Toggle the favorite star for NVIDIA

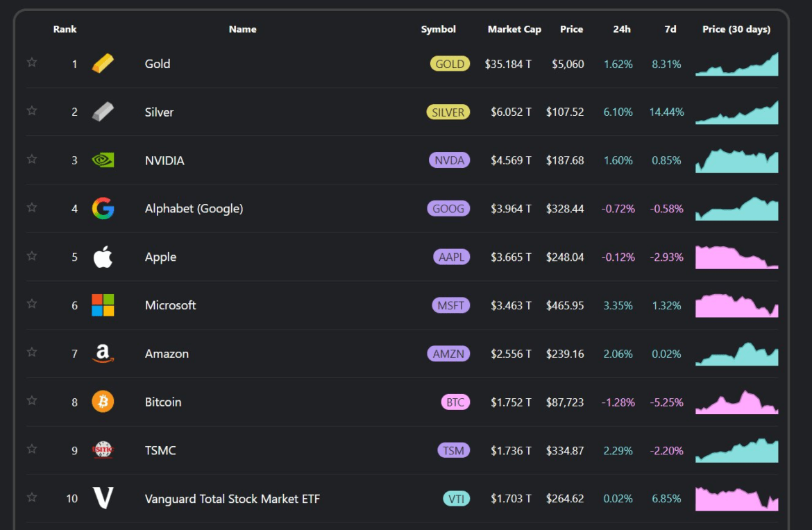click(32, 159)
